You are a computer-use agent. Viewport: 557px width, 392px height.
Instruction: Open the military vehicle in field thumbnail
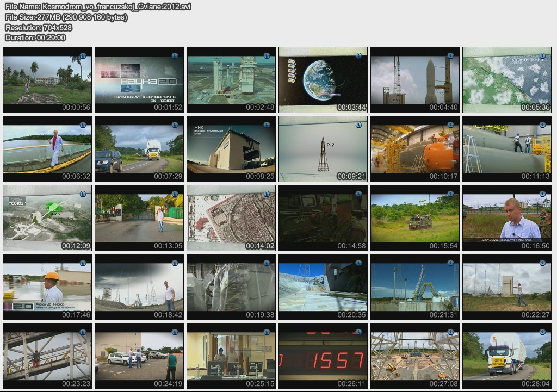[414, 217]
